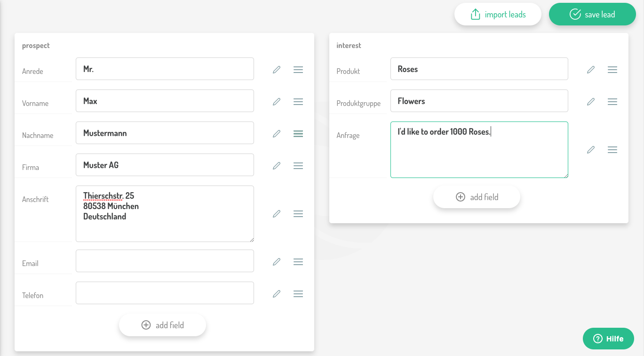
Task: Focus the empty Email input field
Action: point(165,261)
